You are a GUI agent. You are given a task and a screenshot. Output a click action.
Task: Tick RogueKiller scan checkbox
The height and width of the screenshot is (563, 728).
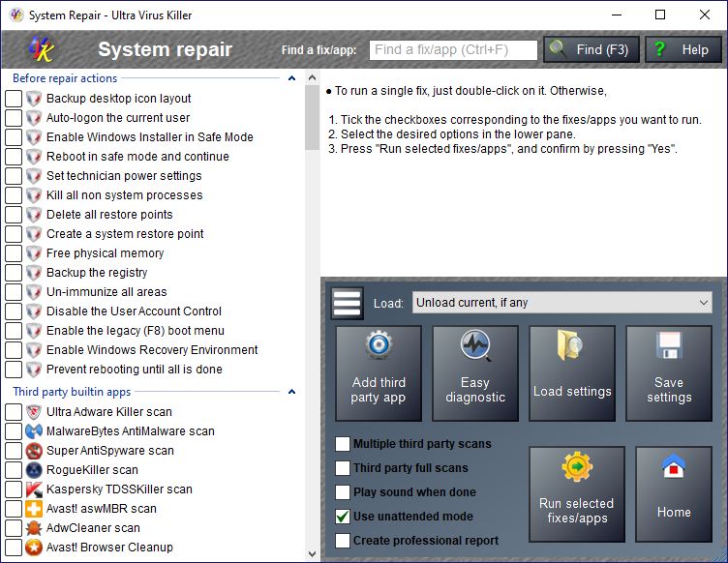point(14,470)
